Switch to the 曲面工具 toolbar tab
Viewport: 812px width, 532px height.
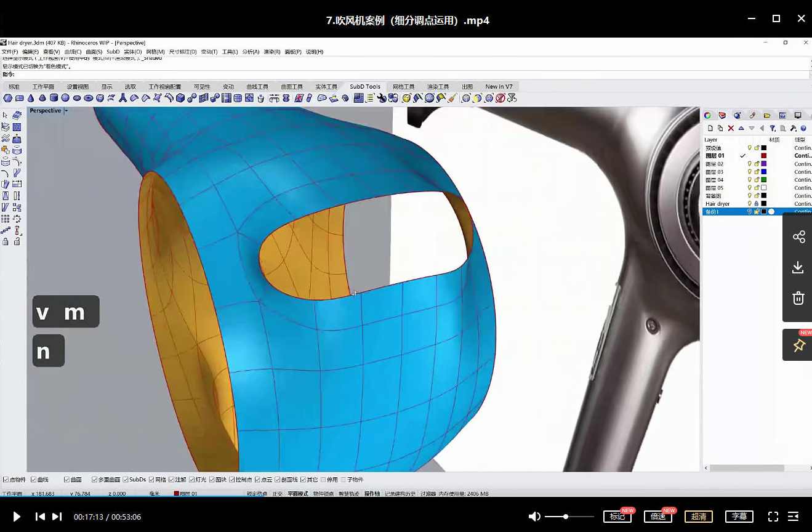[x=292, y=87]
